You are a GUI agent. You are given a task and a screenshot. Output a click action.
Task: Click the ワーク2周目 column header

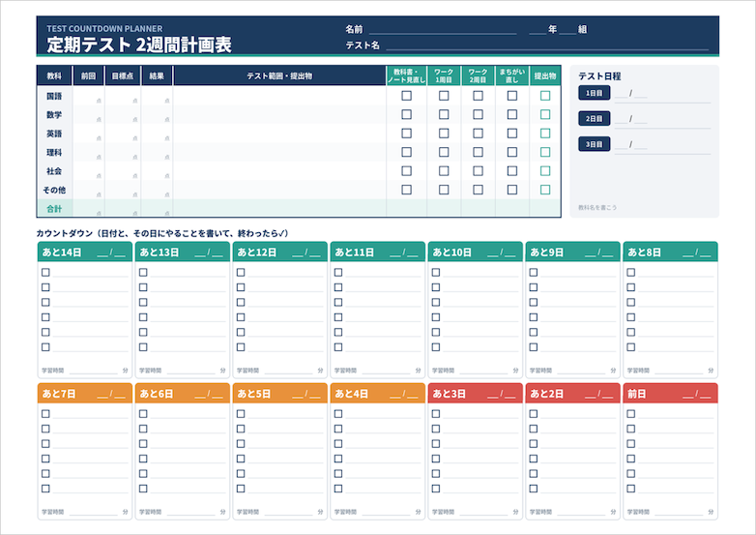pos(478,75)
